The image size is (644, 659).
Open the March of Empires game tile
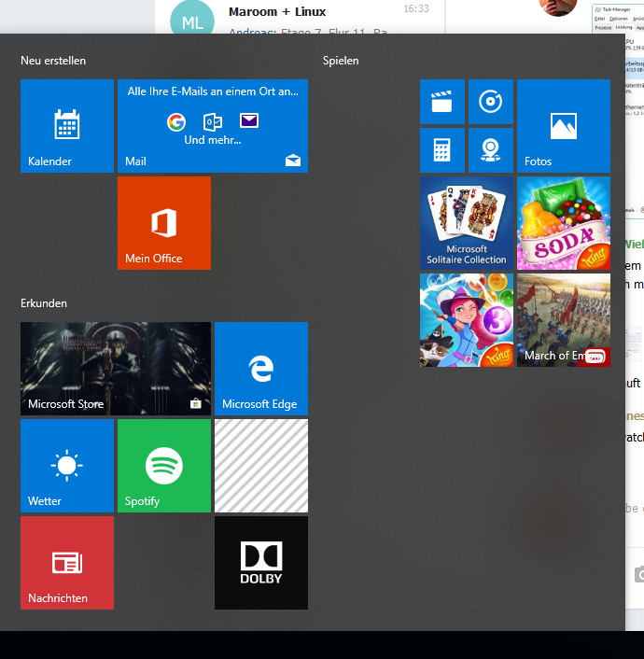pyautogui.click(x=563, y=320)
